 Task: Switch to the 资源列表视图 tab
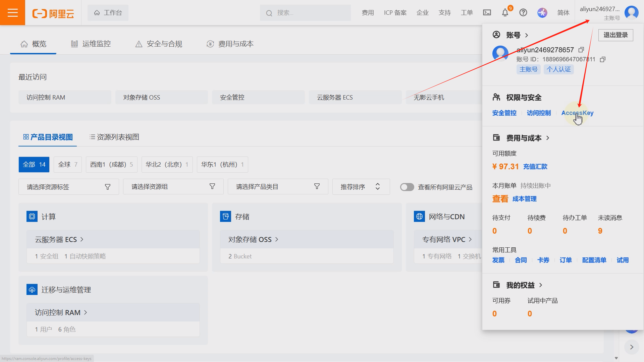[x=114, y=137]
